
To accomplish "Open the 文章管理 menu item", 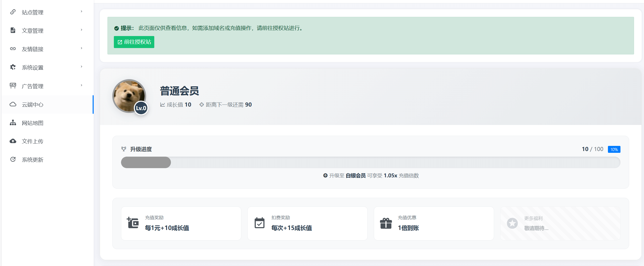I will (32, 30).
